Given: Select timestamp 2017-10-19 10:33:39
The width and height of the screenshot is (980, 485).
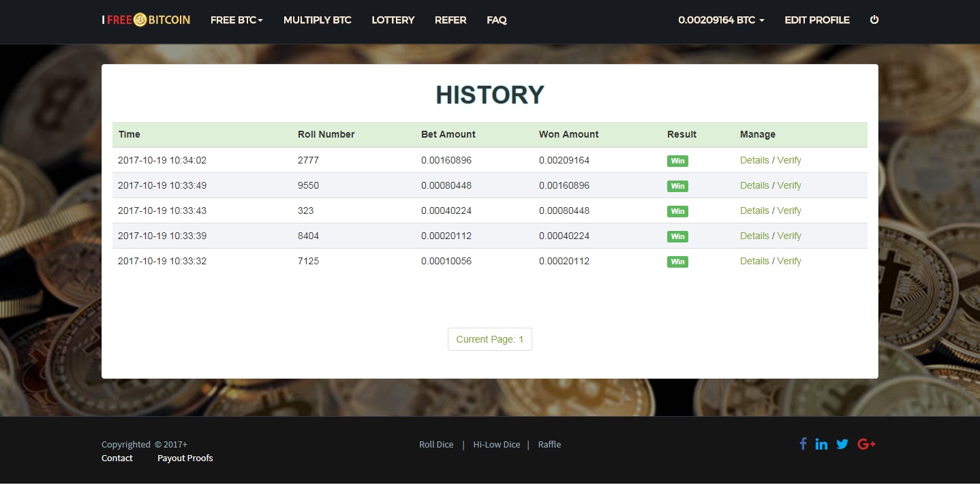Looking at the screenshot, I should click(x=162, y=236).
